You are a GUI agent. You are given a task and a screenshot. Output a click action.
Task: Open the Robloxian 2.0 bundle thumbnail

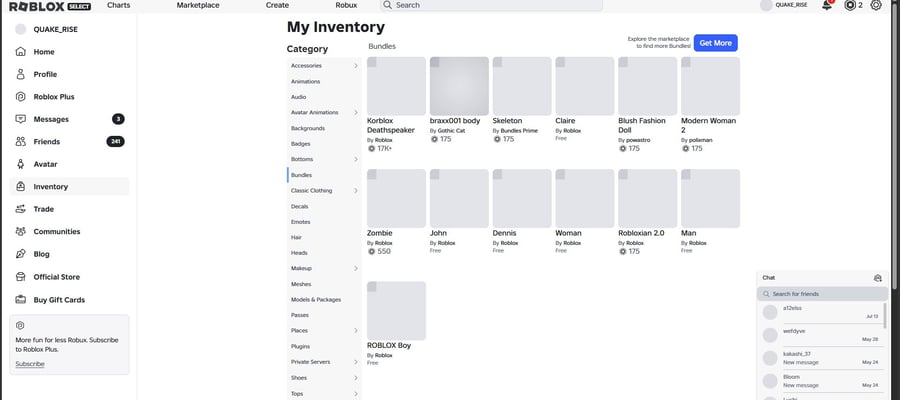pos(647,199)
